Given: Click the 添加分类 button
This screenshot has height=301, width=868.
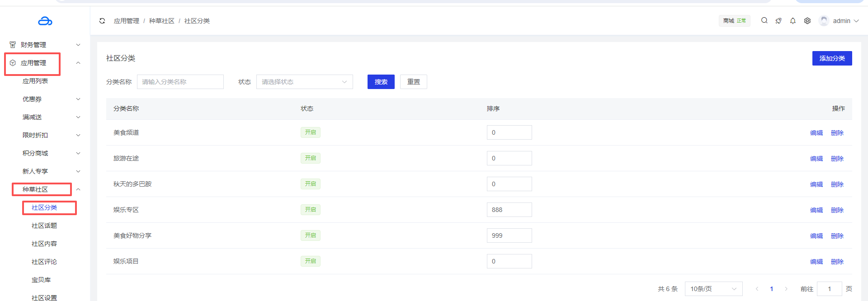Looking at the screenshot, I should (x=832, y=58).
